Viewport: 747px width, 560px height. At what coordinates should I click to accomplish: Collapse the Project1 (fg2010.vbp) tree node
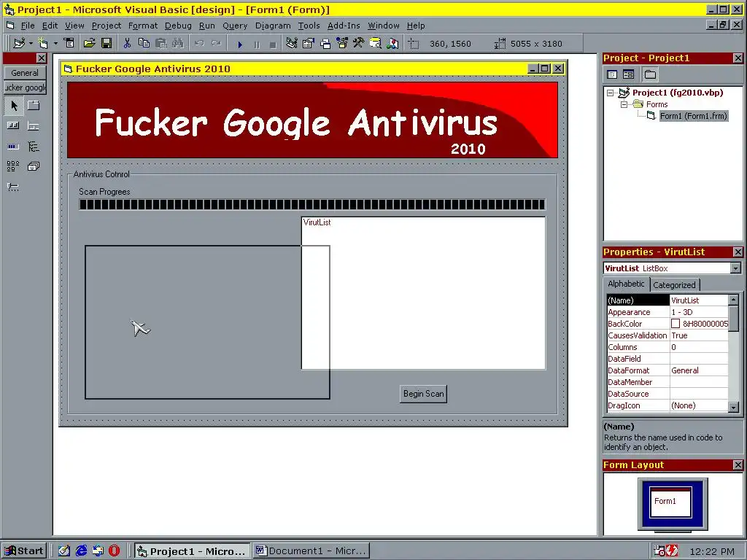click(611, 93)
